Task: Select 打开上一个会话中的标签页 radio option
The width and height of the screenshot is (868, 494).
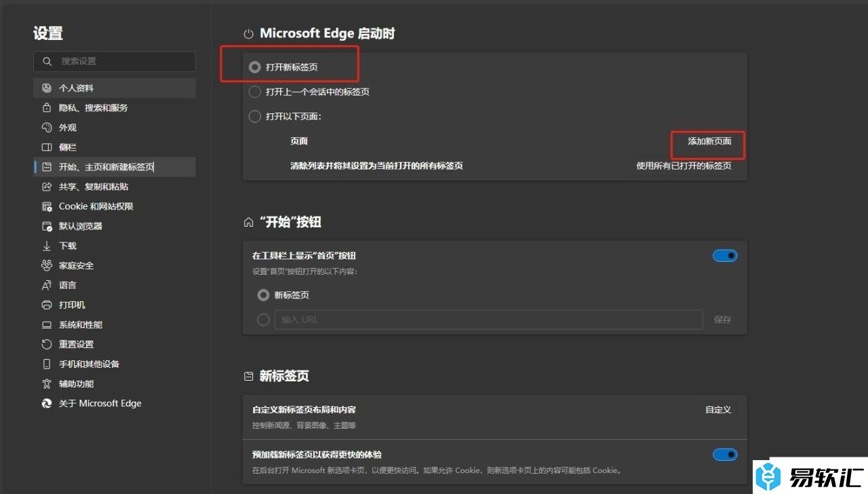Action: [x=255, y=92]
